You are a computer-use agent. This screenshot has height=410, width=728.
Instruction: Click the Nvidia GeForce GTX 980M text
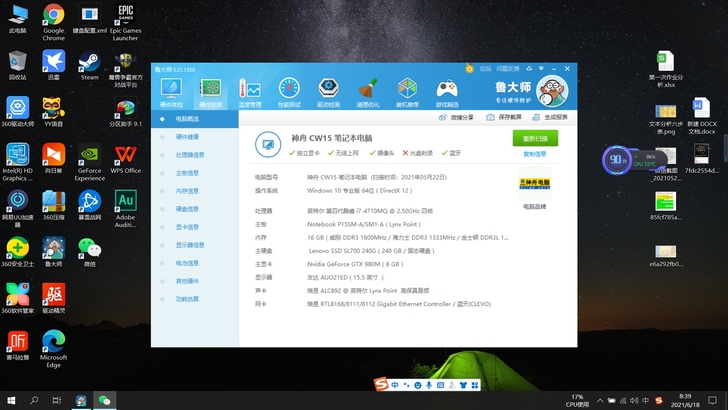[355, 264]
